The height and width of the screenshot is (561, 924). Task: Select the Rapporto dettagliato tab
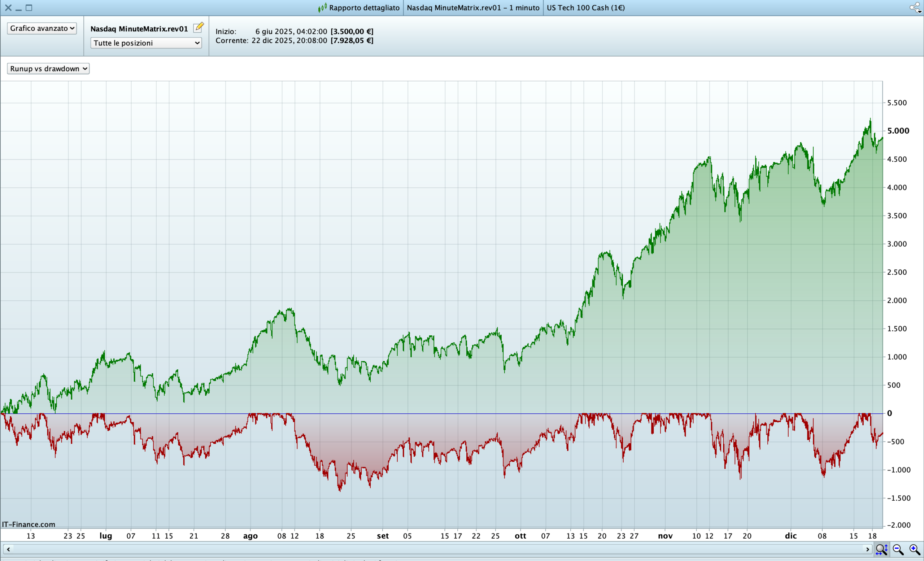[x=364, y=8]
